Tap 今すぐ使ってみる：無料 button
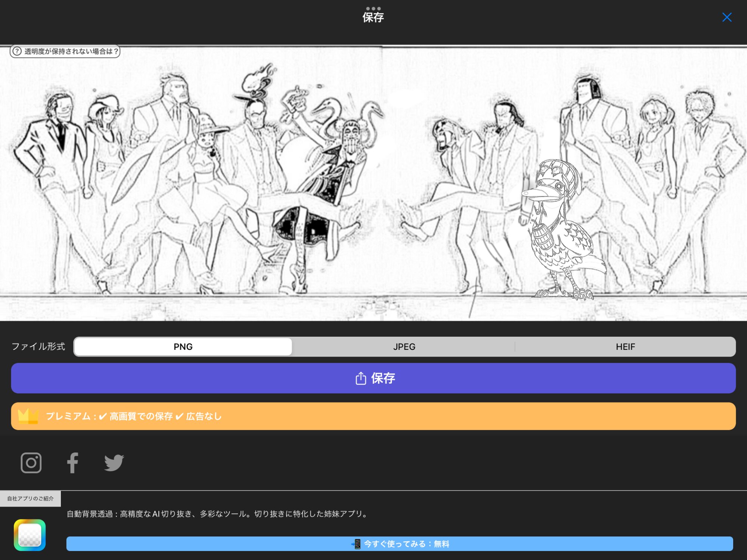The image size is (747, 560). pyautogui.click(x=400, y=544)
